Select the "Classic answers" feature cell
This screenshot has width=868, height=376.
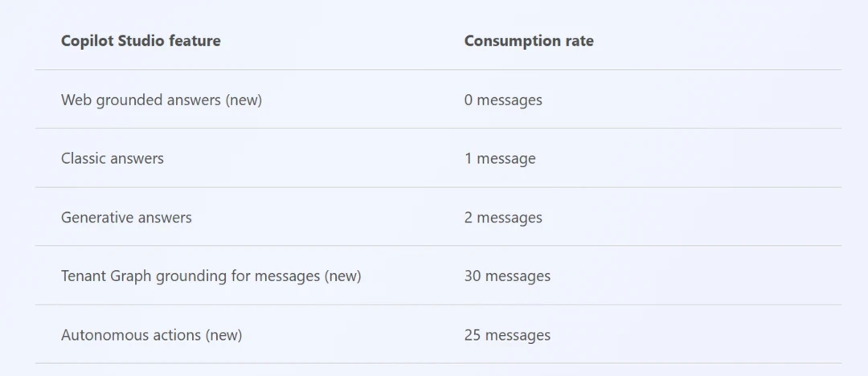tap(113, 159)
